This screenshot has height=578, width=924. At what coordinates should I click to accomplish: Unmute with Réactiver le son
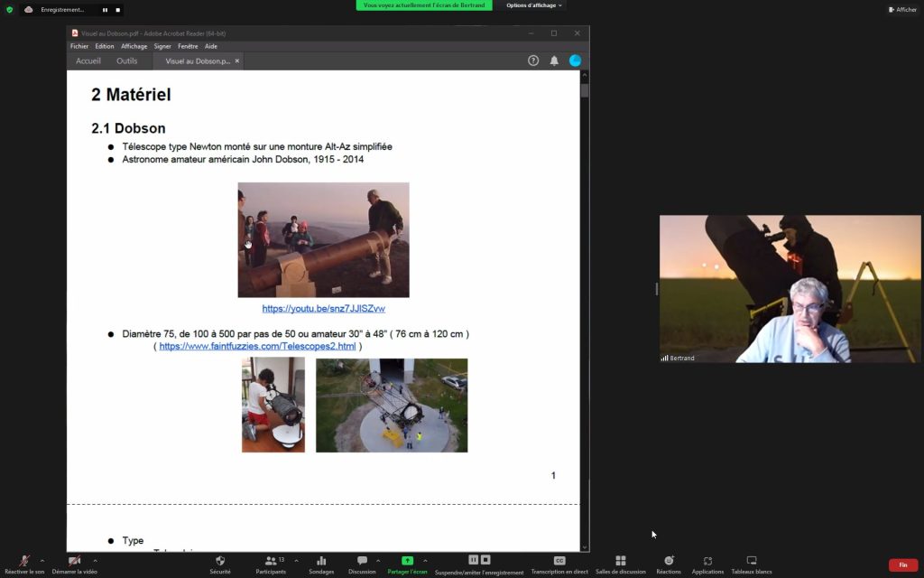[24, 564]
